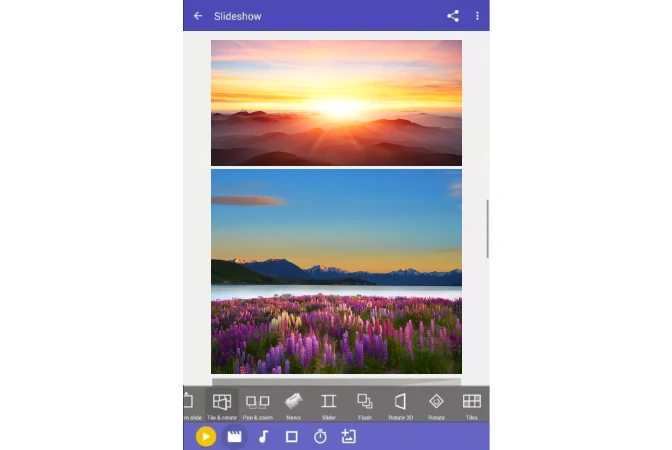The width and height of the screenshot is (672, 450).
Task: Choose the Slider transition effect
Action: (329, 406)
